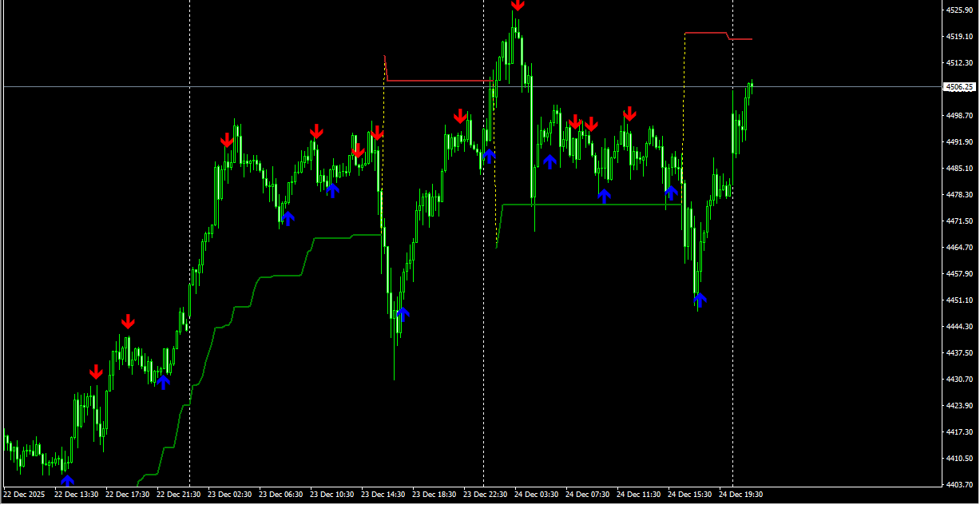Select the leftmost white dotted vertical separator
The width and height of the screenshot is (980, 505).
click(x=189, y=240)
